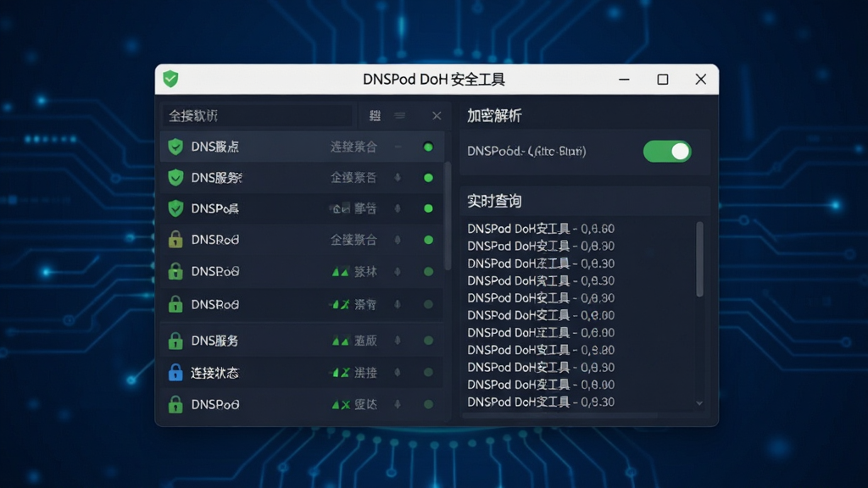Screen dimensions: 868x488
Task: Click pin icon on 连接状态 row
Action: pos(398,373)
